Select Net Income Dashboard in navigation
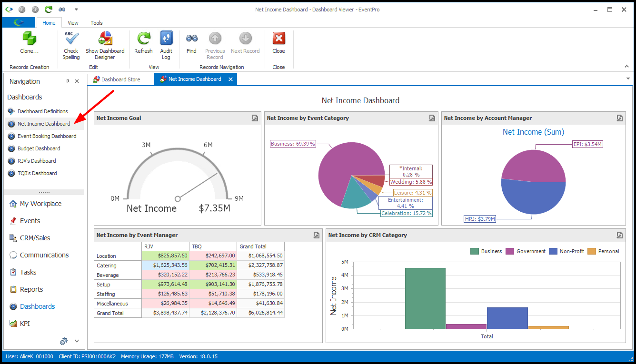Viewport: 636px width, 364px height. [44, 124]
